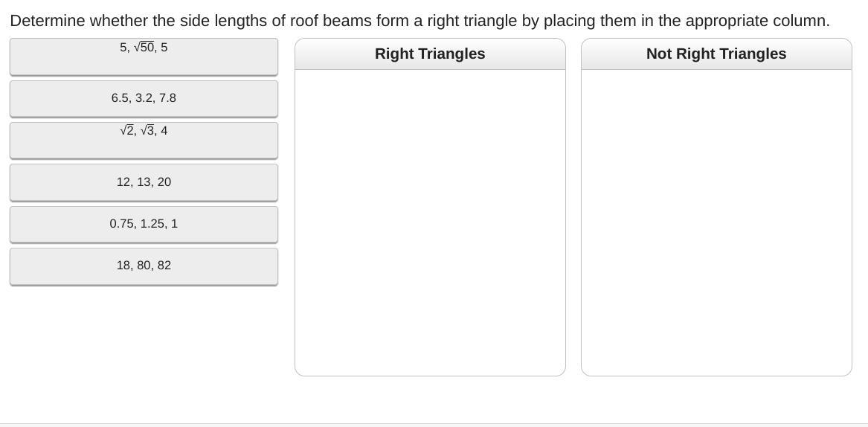868x427 pixels.
Task: Click the words "right triangle" in the instructions
Action: 472,21
